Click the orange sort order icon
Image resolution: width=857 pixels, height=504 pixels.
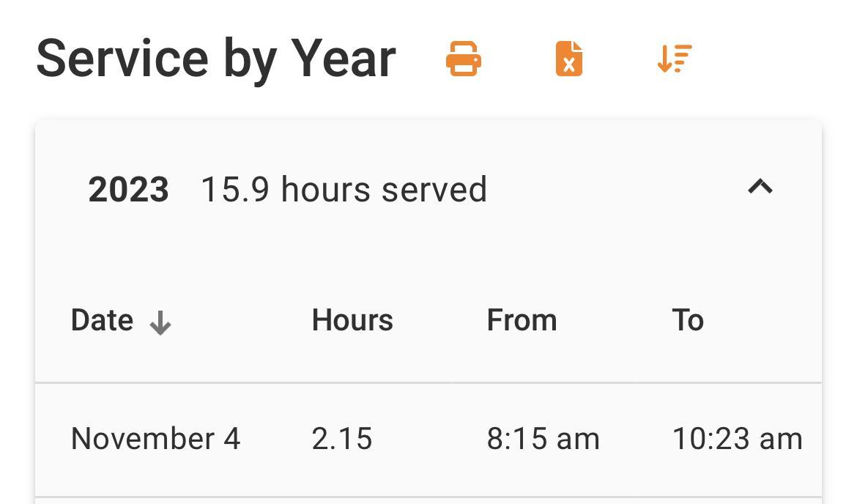point(675,59)
